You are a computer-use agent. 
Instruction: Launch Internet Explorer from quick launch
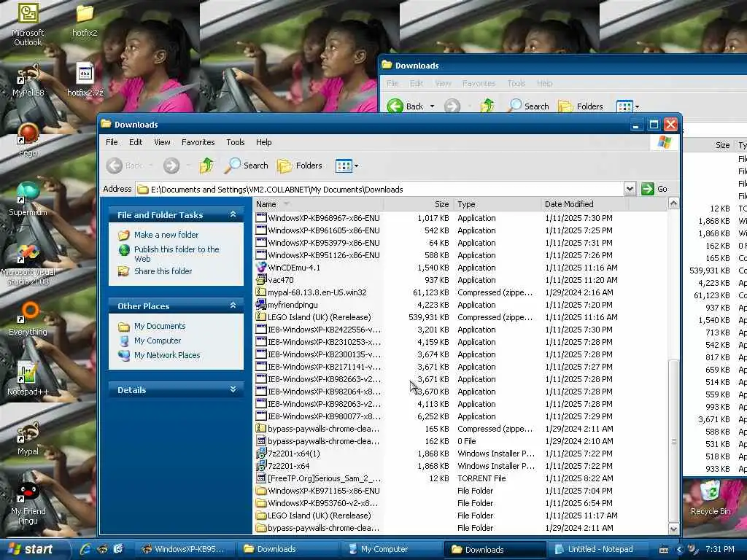(85, 549)
